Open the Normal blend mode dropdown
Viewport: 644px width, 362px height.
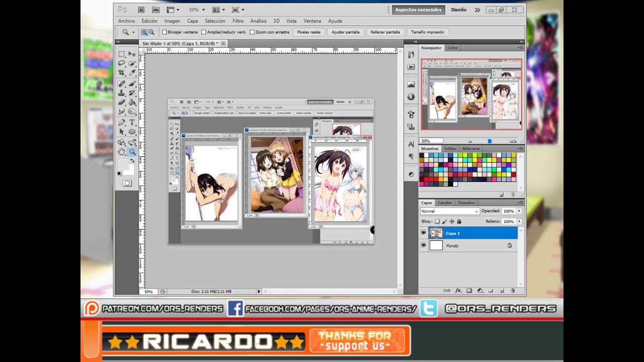click(450, 211)
